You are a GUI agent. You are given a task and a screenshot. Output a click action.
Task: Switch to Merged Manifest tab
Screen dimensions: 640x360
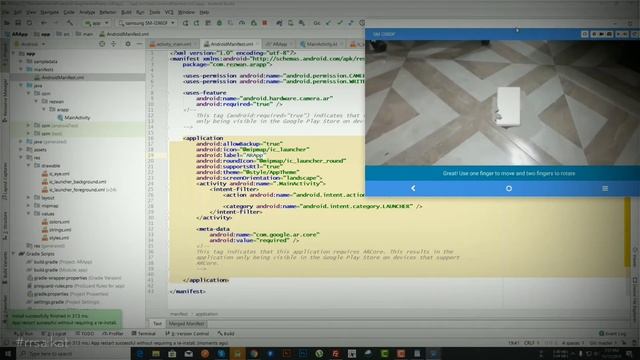pyautogui.click(x=186, y=324)
